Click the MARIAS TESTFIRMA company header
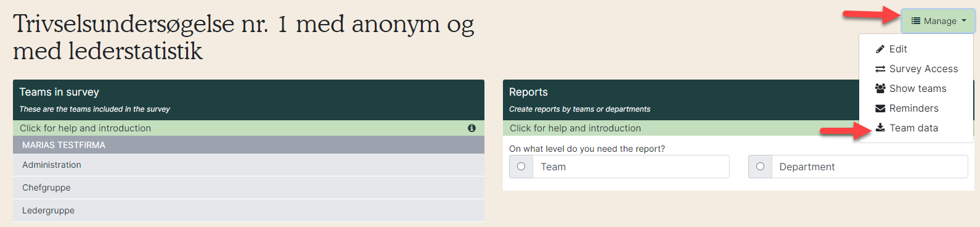The height and width of the screenshot is (227, 980). pos(248,145)
